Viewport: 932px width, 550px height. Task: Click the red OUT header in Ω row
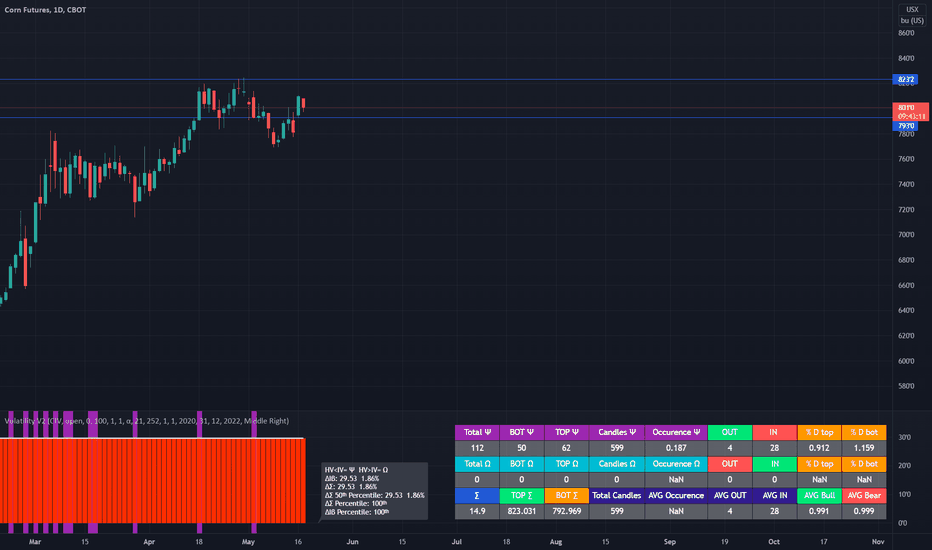pyautogui.click(x=730, y=464)
